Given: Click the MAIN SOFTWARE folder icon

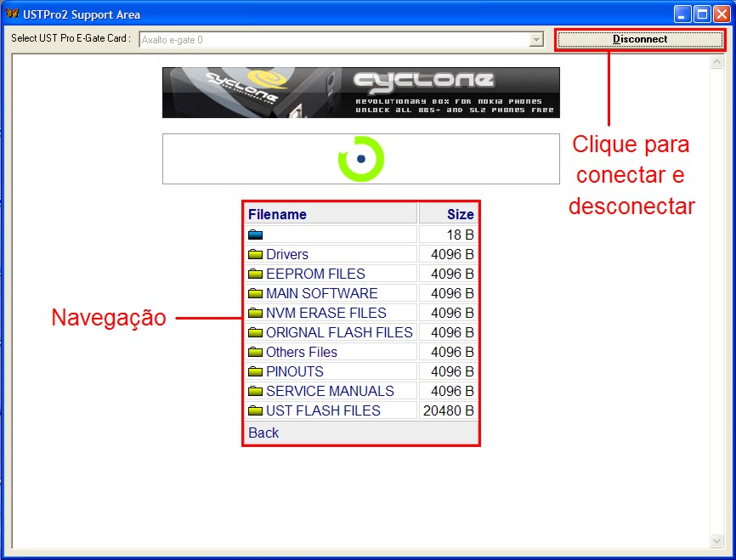Looking at the screenshot, I should pyautogui.click(x=256, y=293).
